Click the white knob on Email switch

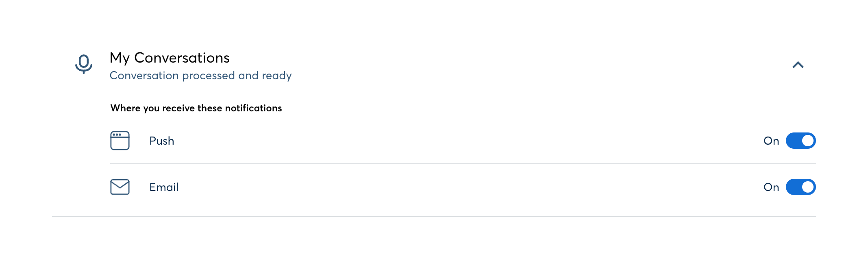808,187
